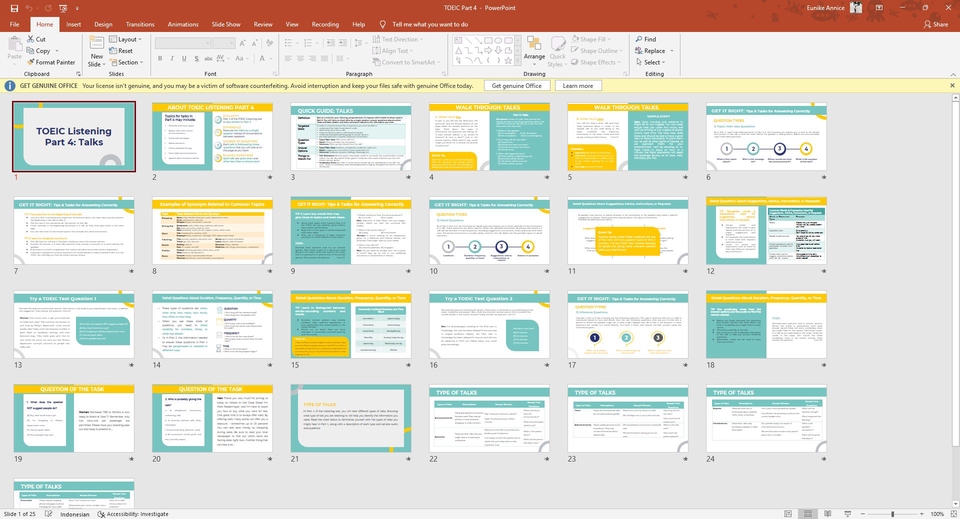Image resolution: width=960 pixels, height=519 pixels.
Task: Open the File menu
Action: click(x=15, y=24)
